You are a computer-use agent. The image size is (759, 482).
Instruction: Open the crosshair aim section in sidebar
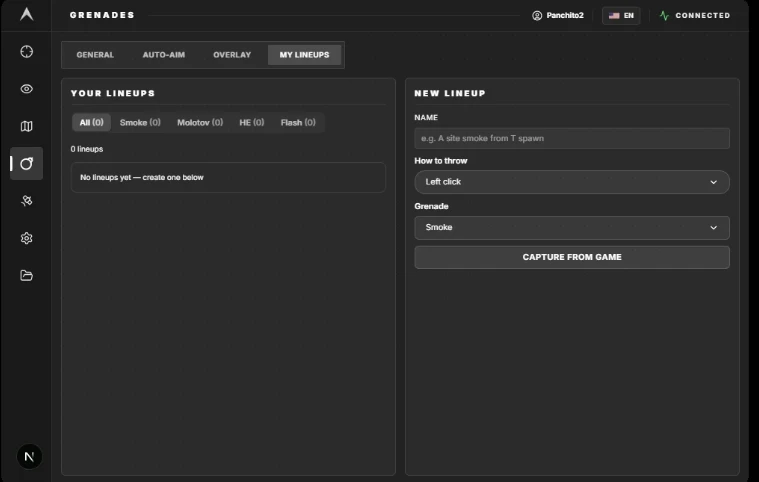tap(27, 51)
